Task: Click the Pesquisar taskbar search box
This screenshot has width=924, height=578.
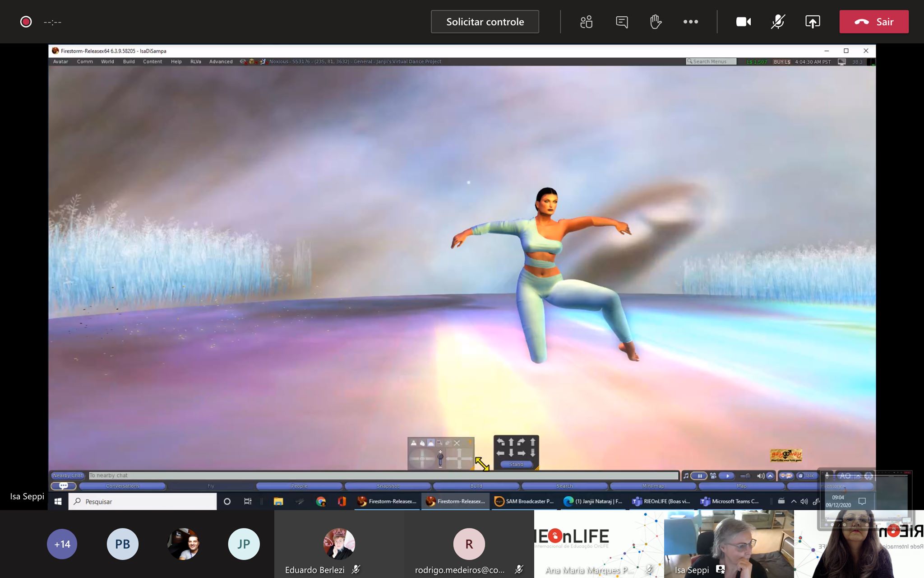Action: 143,501
